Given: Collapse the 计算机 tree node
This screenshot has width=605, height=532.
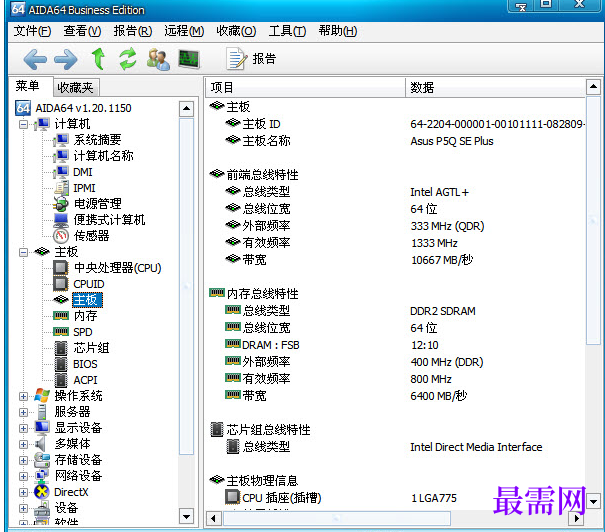Looking at the screenshot, I should [23, 125].
